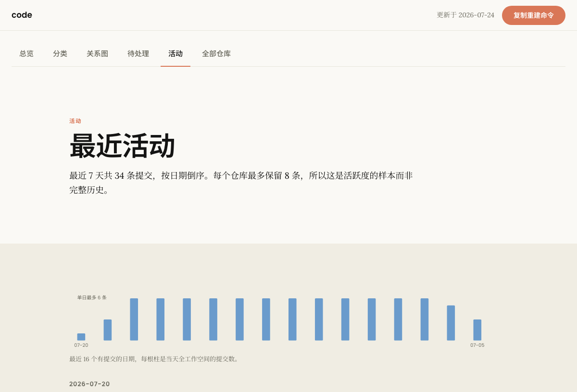Select the shortest chart bar above 07-20
The width and height of the screenshot is (577, 392).
pyautogui.click(x=81, y=337)
